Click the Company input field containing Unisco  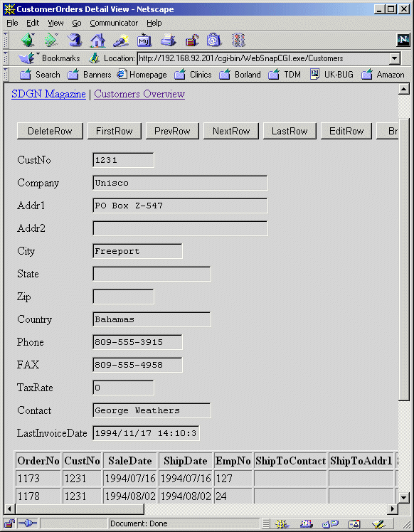point(180,183)
